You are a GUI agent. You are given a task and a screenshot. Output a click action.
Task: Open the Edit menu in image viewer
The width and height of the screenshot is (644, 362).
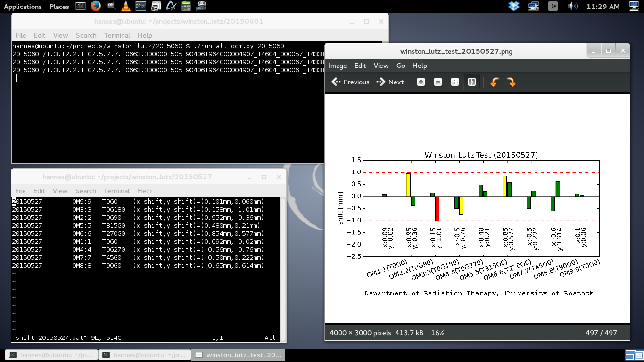(360, 66)
